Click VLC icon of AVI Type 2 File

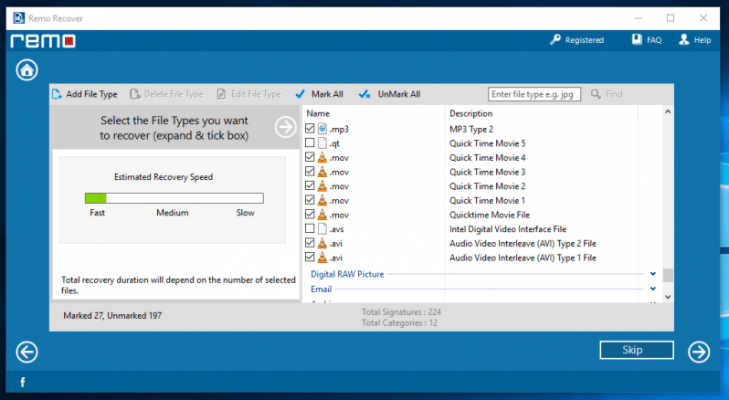pos(322,243)
